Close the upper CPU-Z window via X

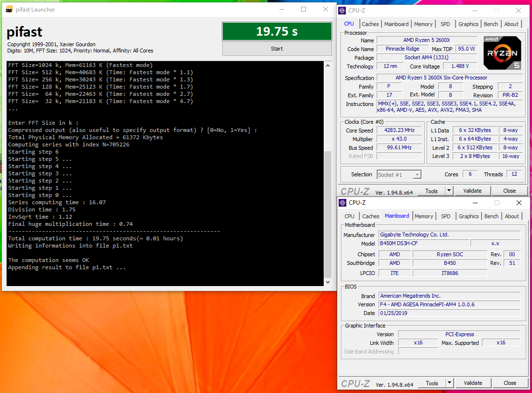(x=519, y=11)
